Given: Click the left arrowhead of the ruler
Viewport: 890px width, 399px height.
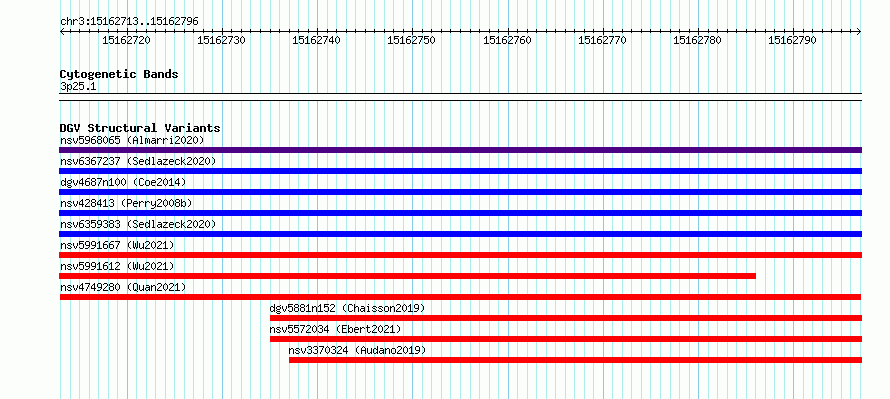Looking at the screenshot, I should point(62,32).
